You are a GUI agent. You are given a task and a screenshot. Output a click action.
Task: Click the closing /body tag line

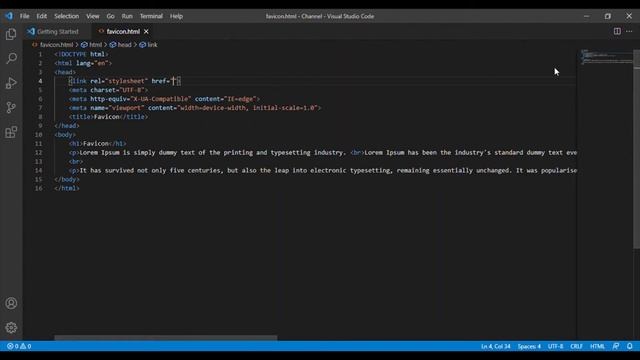[x=67, y=180]
